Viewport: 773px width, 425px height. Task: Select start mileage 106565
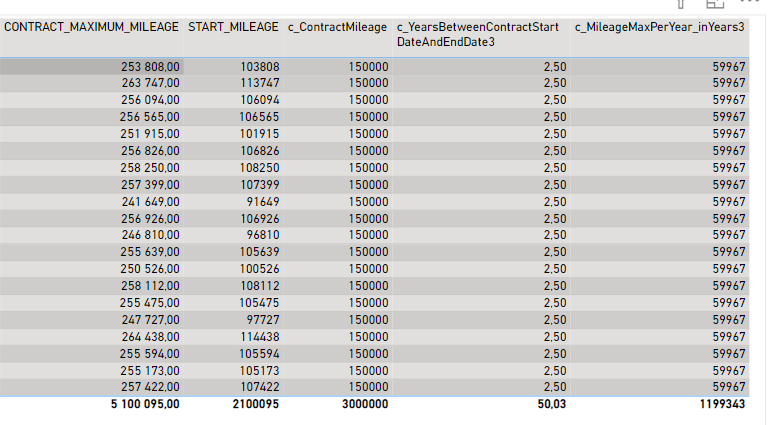260,117
